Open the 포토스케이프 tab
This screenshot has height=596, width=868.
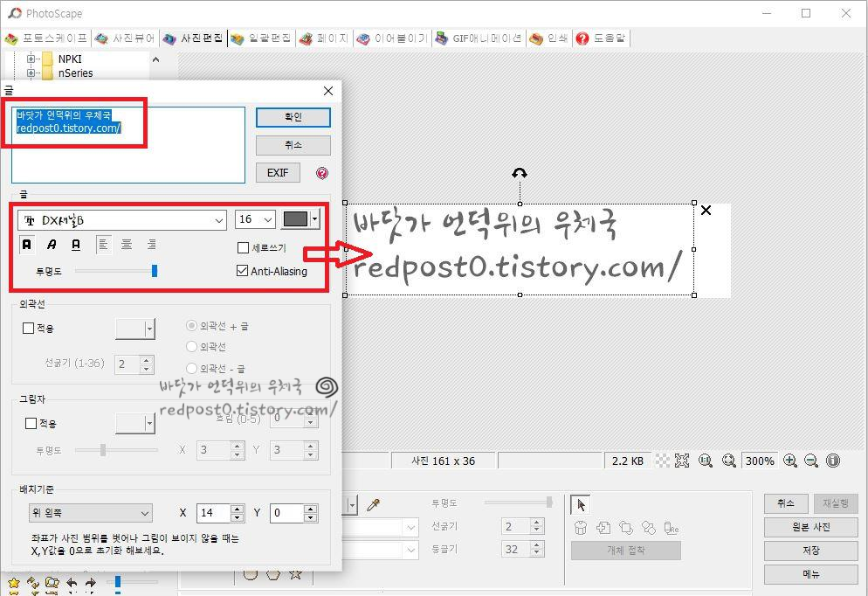click(46, 38)
